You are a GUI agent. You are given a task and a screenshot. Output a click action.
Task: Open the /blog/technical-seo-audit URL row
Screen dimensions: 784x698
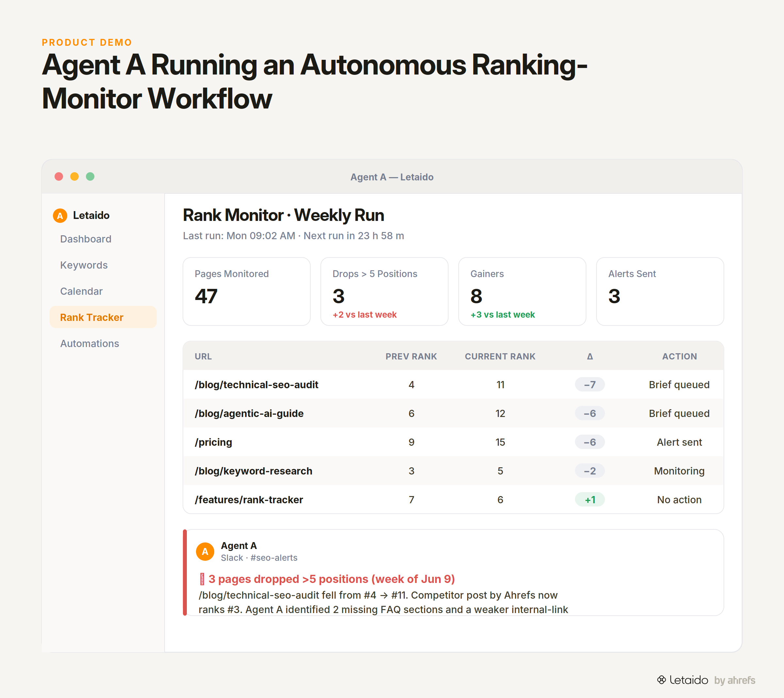[x=453, y=385]
